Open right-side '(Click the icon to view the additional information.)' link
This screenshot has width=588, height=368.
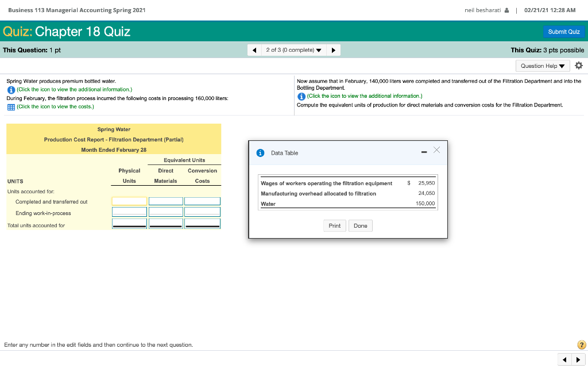[x=365, y=96]
